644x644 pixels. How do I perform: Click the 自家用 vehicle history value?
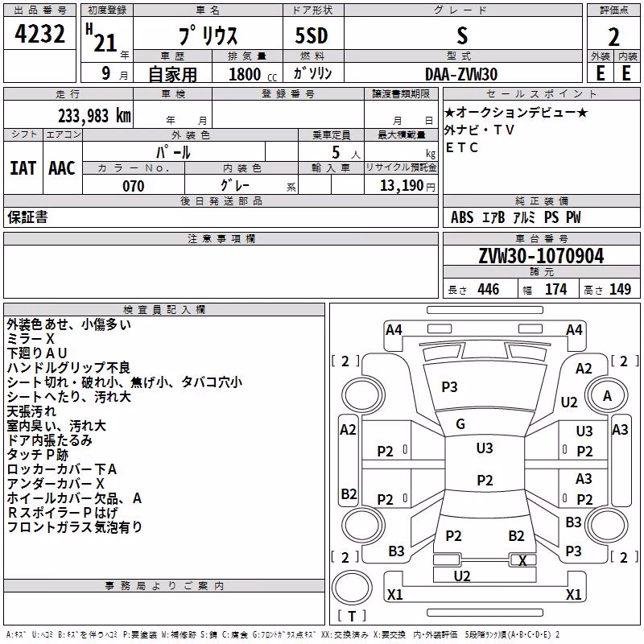pyautogui.click(x=172, y=74)
